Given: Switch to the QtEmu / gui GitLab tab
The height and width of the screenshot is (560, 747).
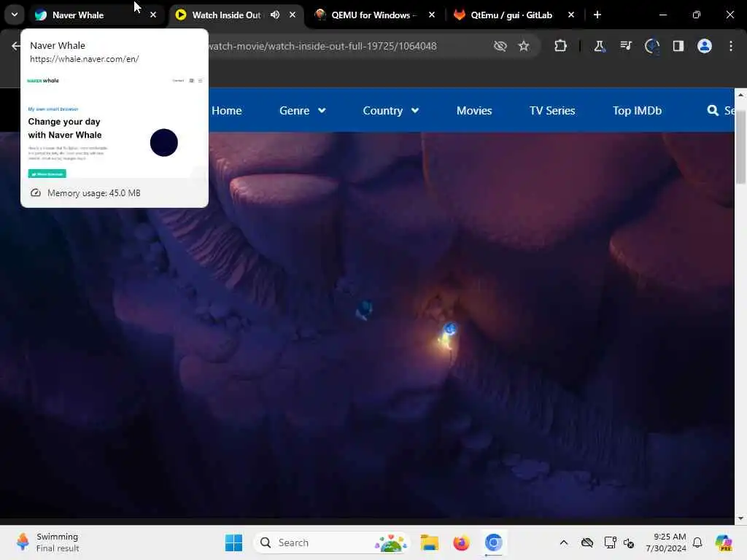Looking at the screenshot, I should click(511, 15).
